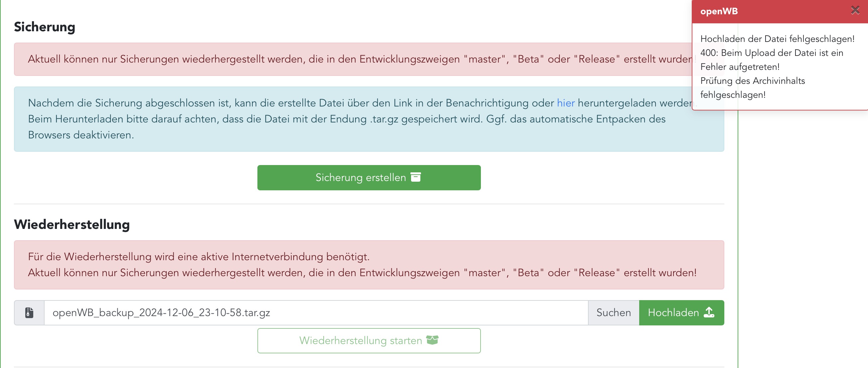Click the Internetverbindung warning text
The width and height of the screenshot is (868, 368).
199,257
